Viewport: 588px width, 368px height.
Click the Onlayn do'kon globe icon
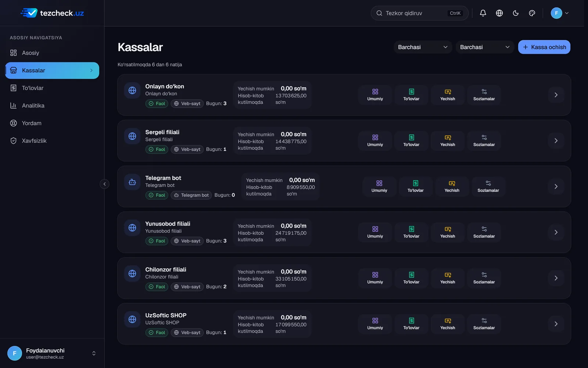pyautogui.click(x=132, y=91)
